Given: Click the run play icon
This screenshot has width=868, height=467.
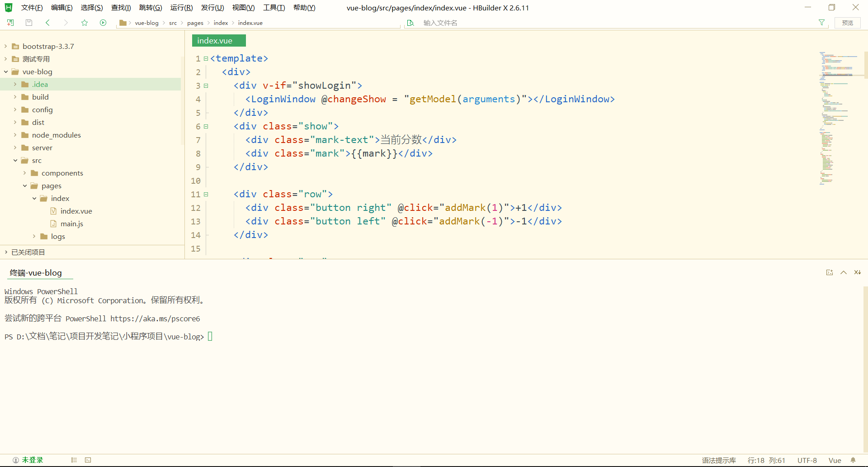Looking at the screenshot, I should [x=103, y=23].
